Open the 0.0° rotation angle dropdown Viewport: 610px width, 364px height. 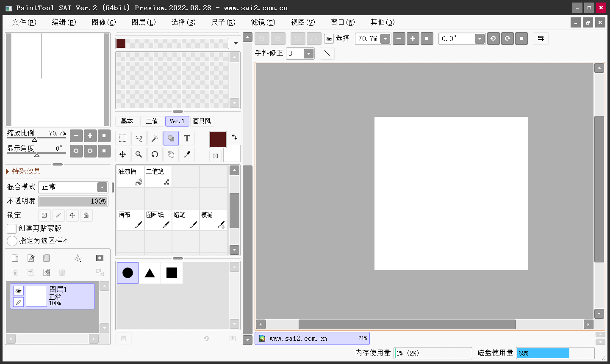point(480,39)
